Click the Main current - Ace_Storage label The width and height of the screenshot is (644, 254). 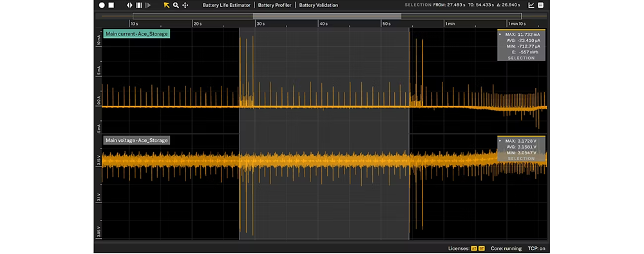point(137,34)
